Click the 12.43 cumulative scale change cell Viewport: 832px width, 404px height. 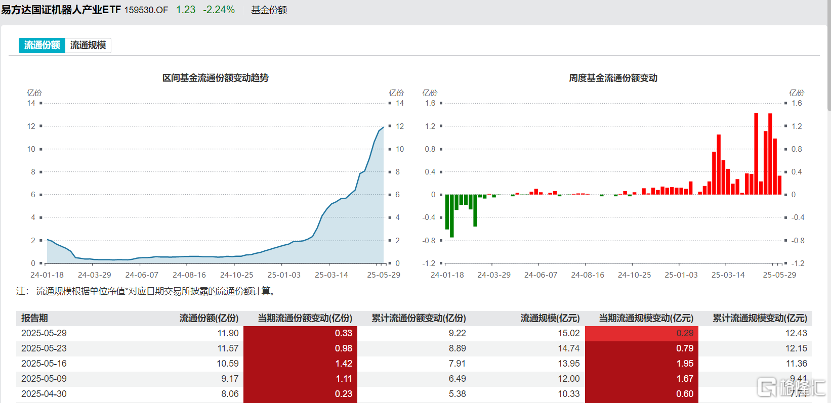click(798, 333)
